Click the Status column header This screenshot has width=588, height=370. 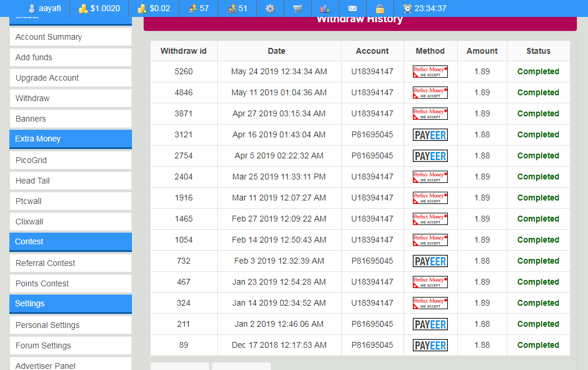point(538,51)
